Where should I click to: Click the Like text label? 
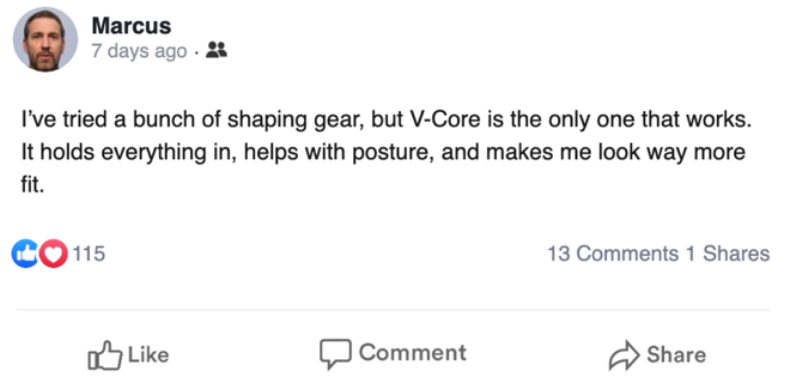148,355
